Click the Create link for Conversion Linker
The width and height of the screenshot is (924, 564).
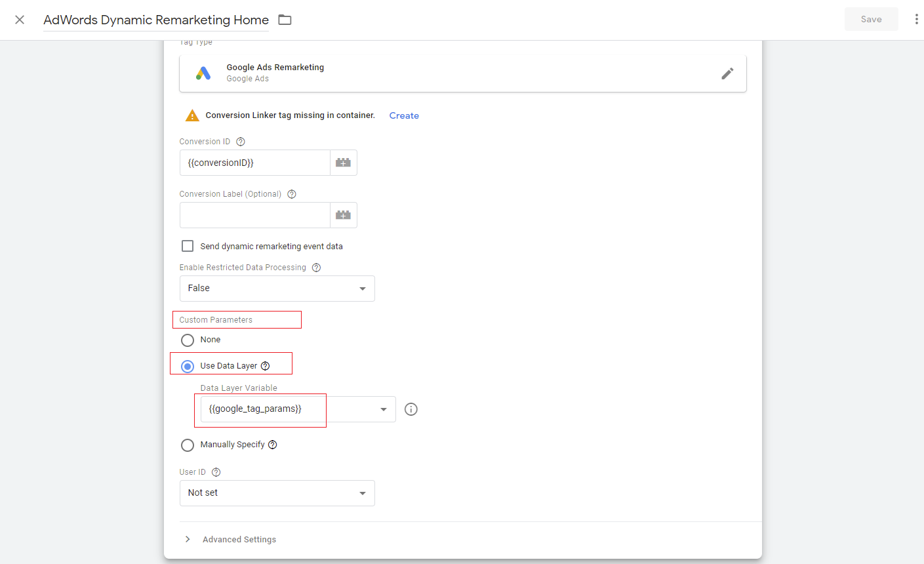(404, 115)
